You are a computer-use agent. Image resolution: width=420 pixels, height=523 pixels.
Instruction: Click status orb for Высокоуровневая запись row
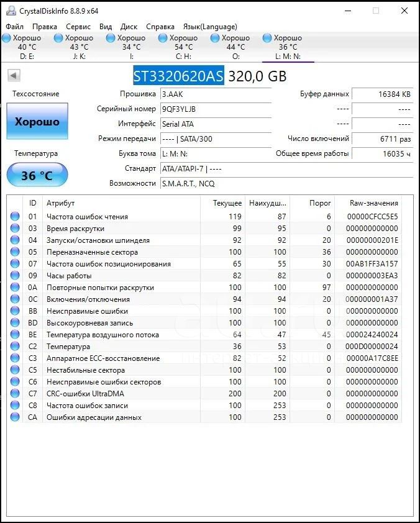point(15,322)
